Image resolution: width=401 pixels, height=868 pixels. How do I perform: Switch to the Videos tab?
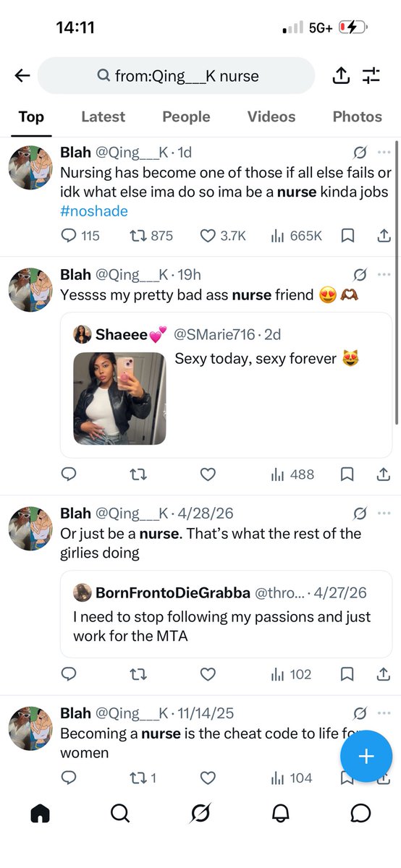tap(271, 116)
